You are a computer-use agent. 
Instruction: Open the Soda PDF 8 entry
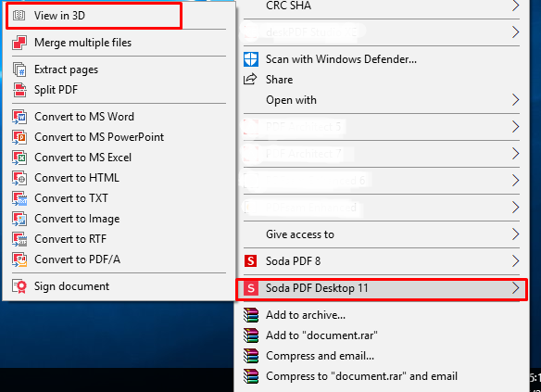point(382,261)
